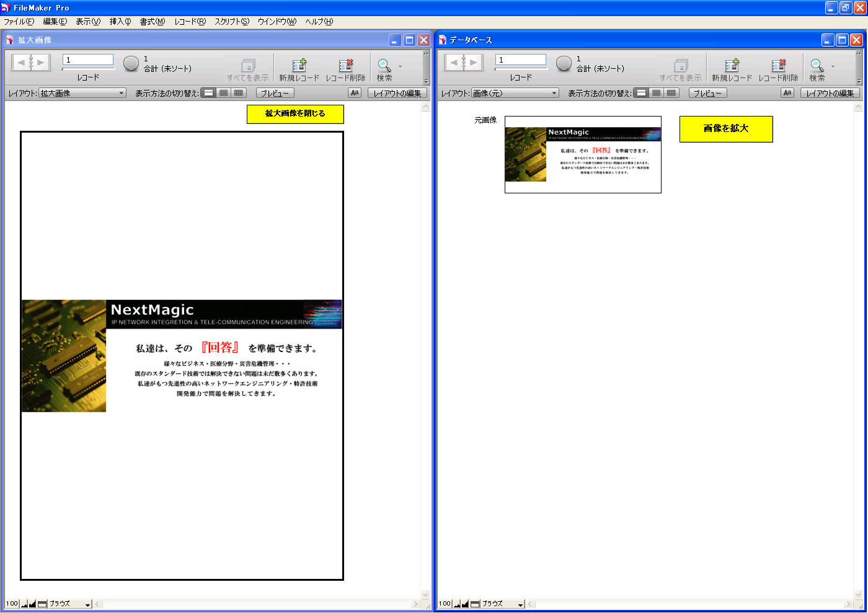Open the レイアウト dropdown showing 画像(元)
Image resolution: width=868 pixels, height=613 pixels.
[515, 93]
